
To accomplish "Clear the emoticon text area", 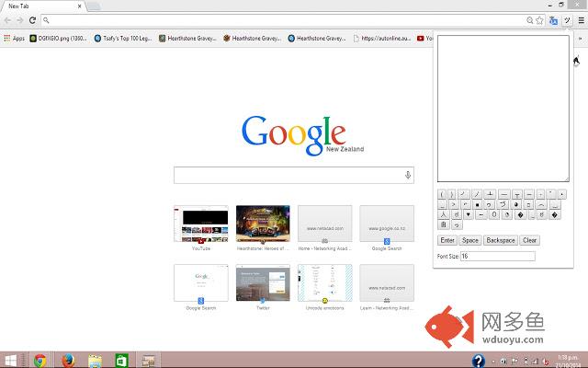I will click(529, 240).
